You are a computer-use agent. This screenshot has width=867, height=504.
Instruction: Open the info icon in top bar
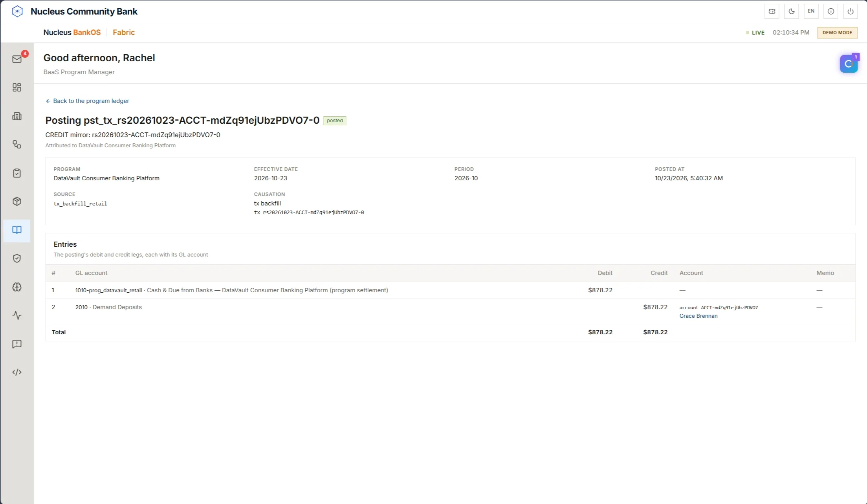pyautogui.click(x=831, y=11)
